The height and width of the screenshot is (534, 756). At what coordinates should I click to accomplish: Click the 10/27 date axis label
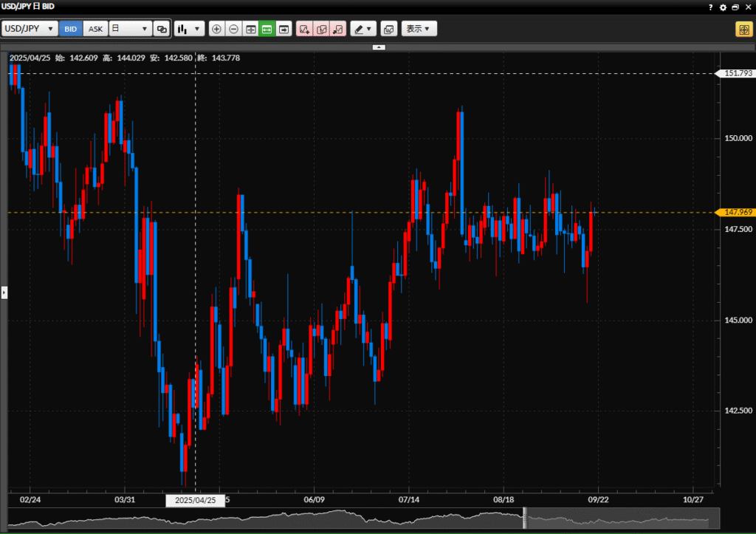693,500
